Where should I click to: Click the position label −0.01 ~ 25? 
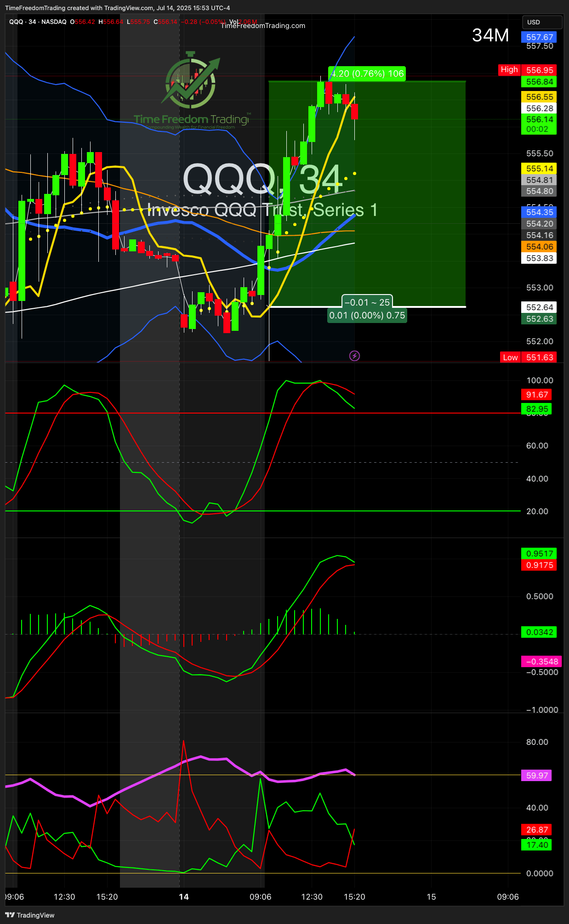(367, 302)
